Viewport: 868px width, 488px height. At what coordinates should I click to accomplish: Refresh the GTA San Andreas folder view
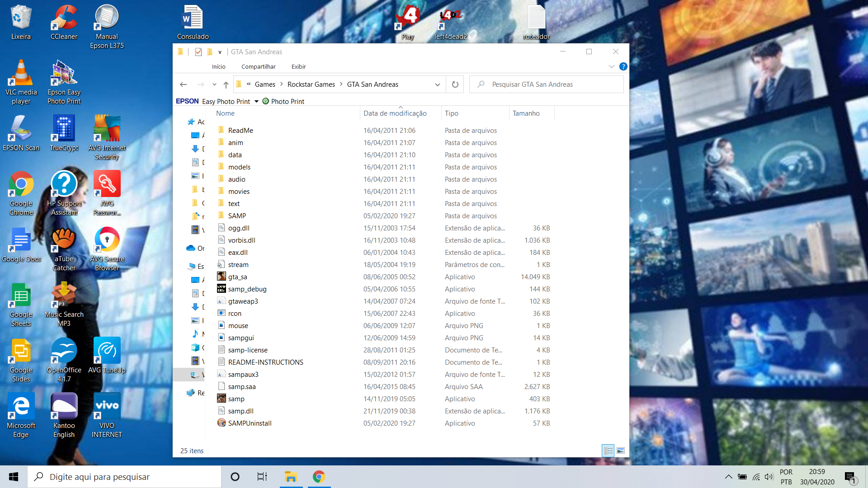click(x=455, y=84)
